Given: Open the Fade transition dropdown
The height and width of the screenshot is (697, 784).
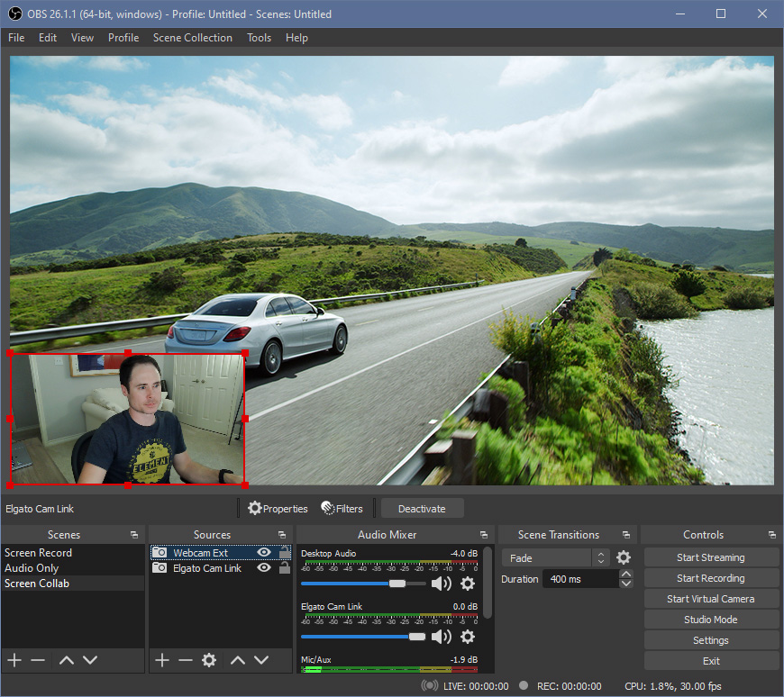Looking at the screenshot, I should point(552,557).
